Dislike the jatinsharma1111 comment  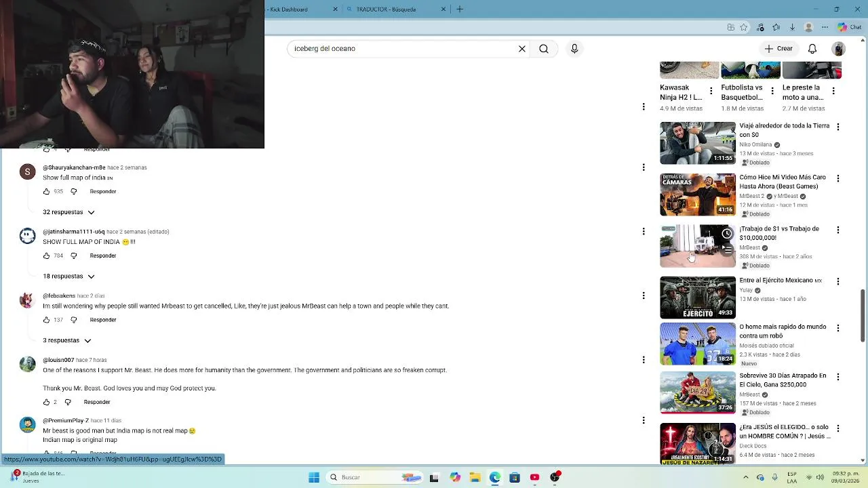74,256
